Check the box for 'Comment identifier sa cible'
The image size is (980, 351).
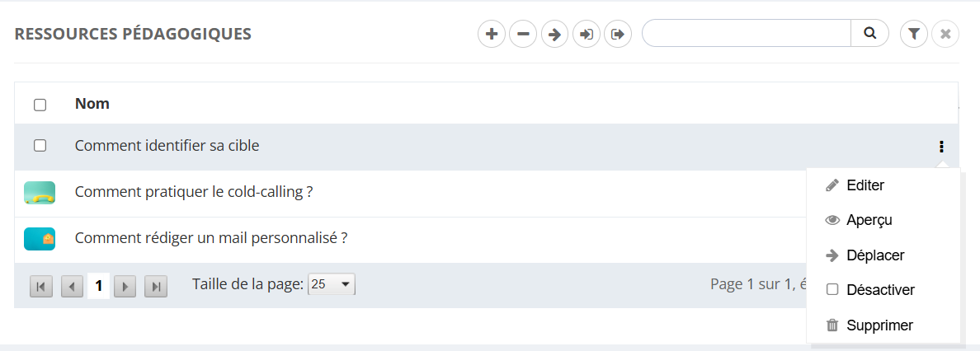pos(40,146)
